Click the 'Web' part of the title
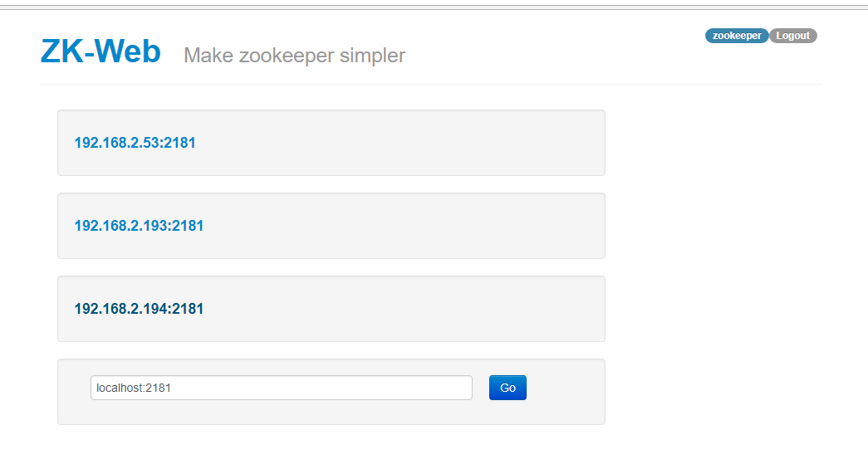868x469 pixels. [127, 51]
